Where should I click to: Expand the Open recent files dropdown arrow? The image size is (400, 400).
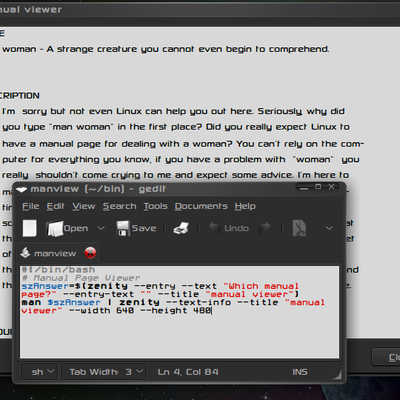pyautogui.click(x=101, y=228)
